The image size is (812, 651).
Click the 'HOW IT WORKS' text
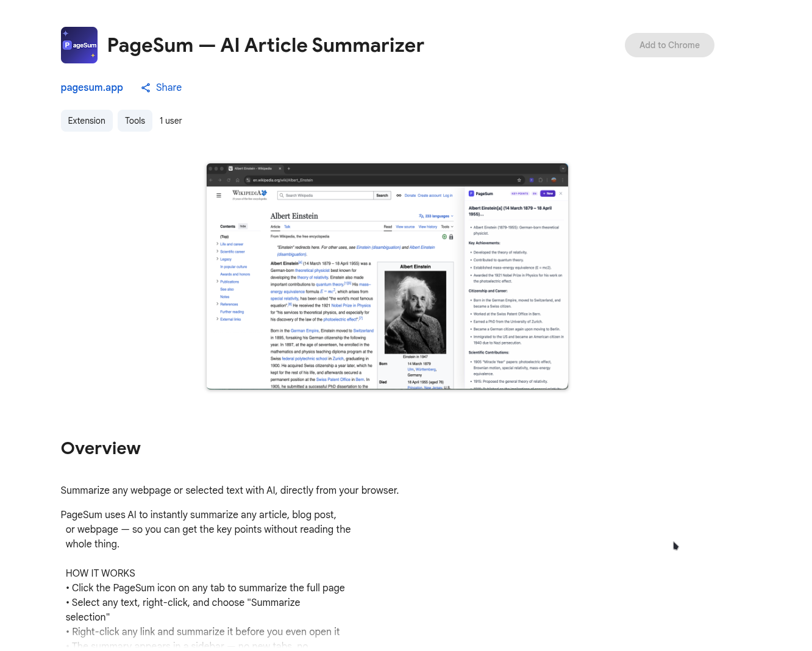click(x=101, y=573)
